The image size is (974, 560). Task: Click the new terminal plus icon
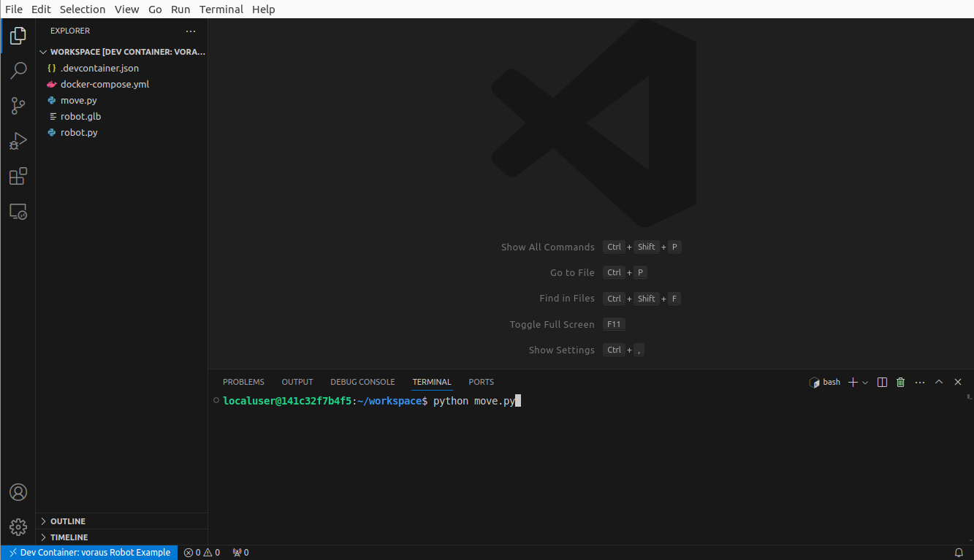[x=852, y=382]
